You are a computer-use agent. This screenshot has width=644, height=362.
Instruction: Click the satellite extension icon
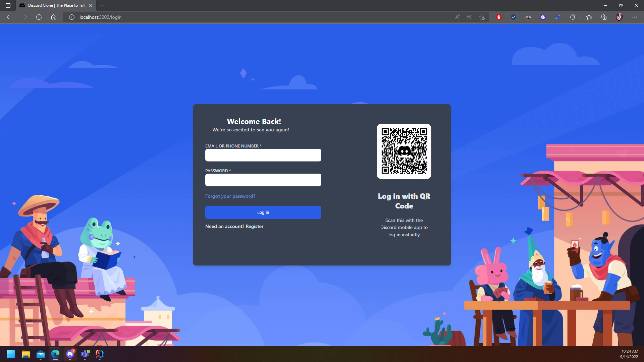[558, 17]
